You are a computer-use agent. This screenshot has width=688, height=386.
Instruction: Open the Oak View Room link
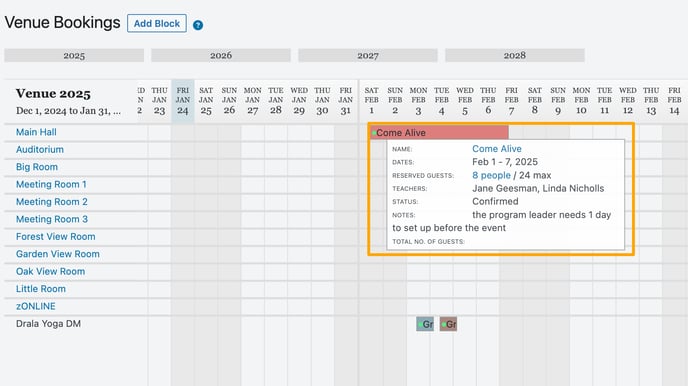pos(50,272)
